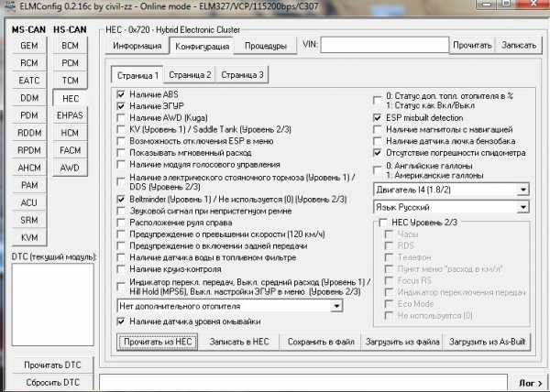The height and width of the screenshot is (392, 550).
Task: Toggle the Наличие ABS checkbox
Action: (x=121, y=94)
